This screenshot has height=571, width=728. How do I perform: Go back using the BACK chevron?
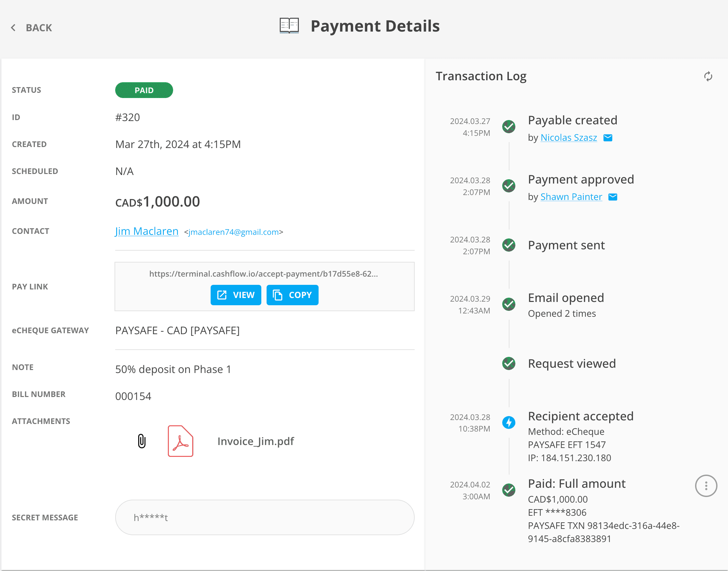point(13,28)
